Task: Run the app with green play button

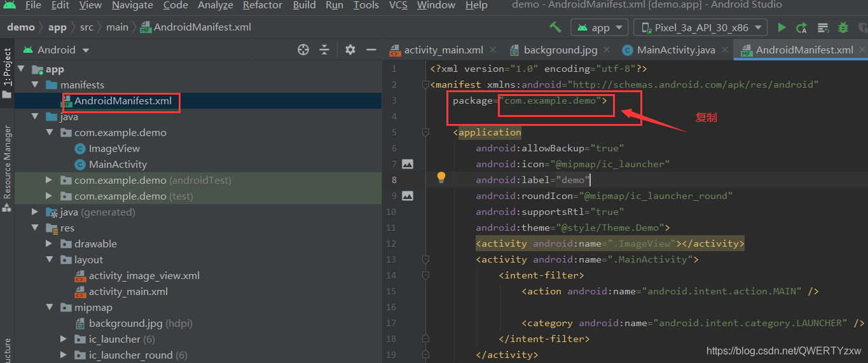Action: click(x=782, y=27)
